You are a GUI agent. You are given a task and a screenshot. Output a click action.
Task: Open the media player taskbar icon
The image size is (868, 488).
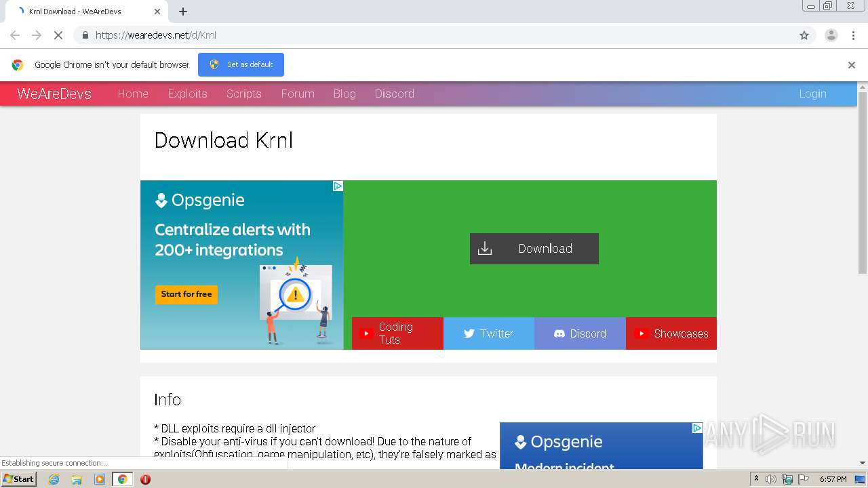100,479
